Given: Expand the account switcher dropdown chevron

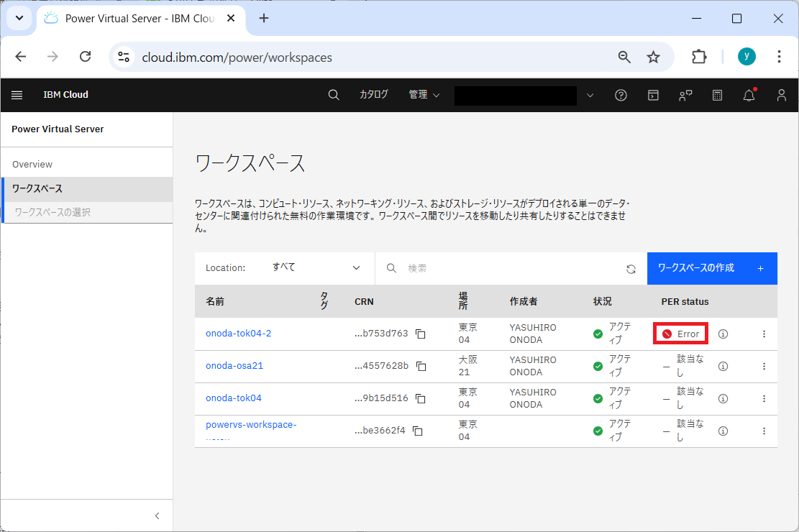Looking at the screenshot, I should pyautogui.click(x=590, y=96).
